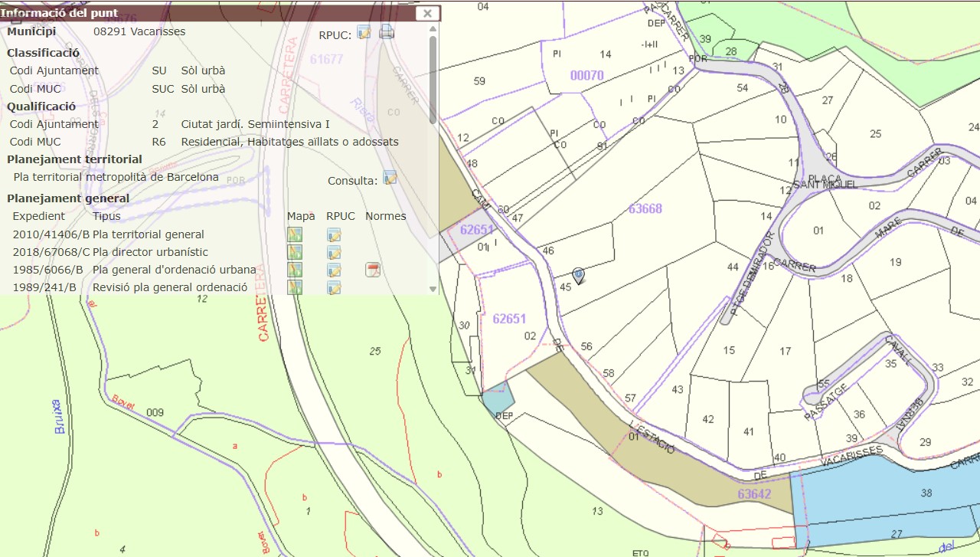Click the 'R6' qualification code
980x557 pixels.
[158, 142]
